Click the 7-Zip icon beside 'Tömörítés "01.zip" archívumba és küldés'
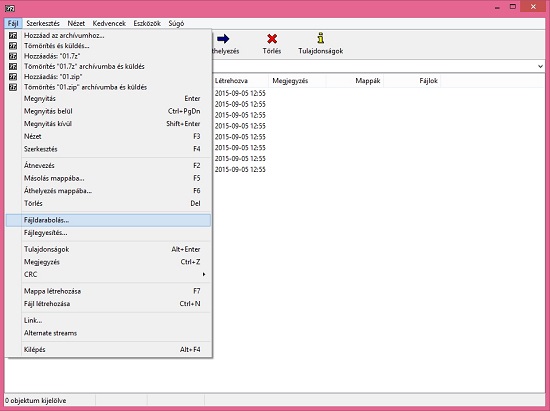Image resolution: width=550 pixels, height=411 pixels. click(x=13, y=87)
